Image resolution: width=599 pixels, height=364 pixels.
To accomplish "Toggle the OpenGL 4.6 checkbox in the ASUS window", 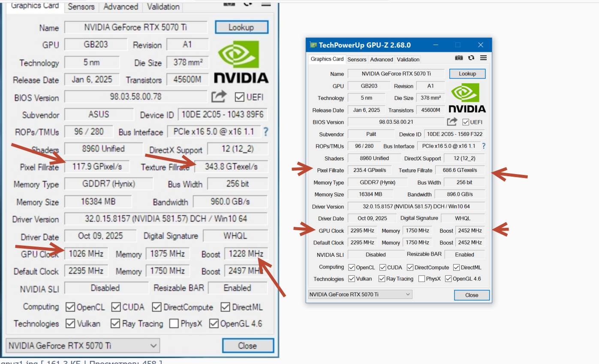I will coord(214,323).
